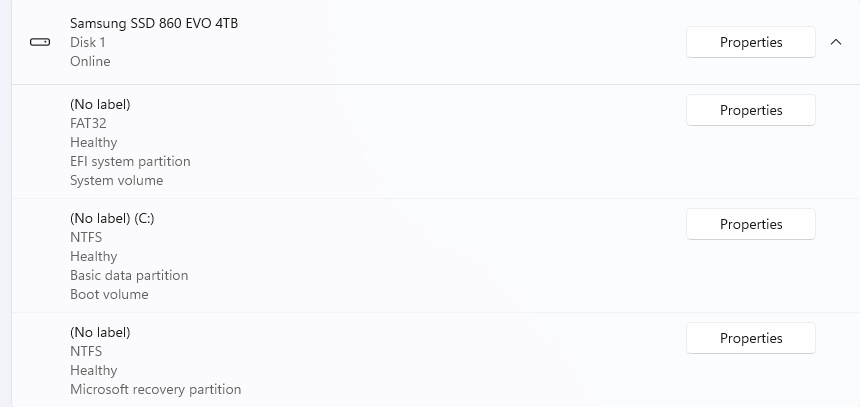Click the Microsoft recovery partition text
The image size is (860, 407).
tap(155, 389)
